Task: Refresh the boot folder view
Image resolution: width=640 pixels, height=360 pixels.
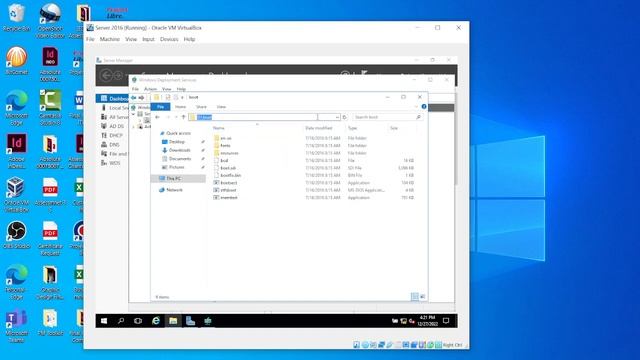Action: (x=345, y=117)
